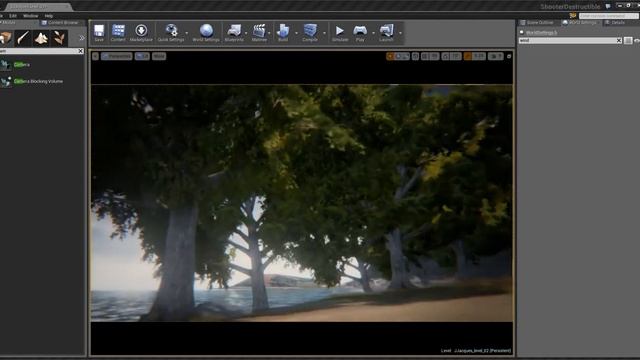The height and width of the screenshot is (360, 640).
Task: Select Place mode box icon
Action: coord(6,38)
